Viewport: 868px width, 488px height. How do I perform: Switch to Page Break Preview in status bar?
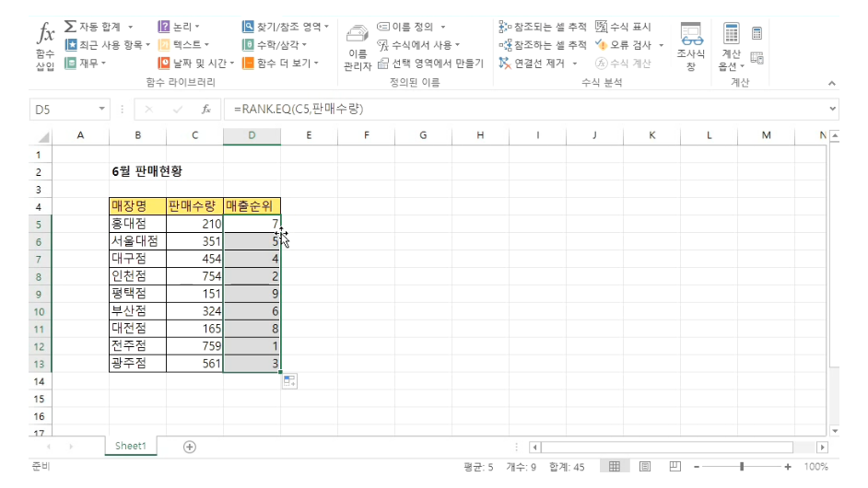pyautogui.click(x=674, y=467)
